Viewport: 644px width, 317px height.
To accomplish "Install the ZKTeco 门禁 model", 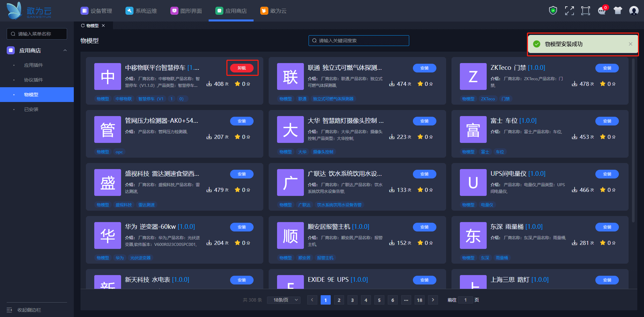I will (607, 68).
